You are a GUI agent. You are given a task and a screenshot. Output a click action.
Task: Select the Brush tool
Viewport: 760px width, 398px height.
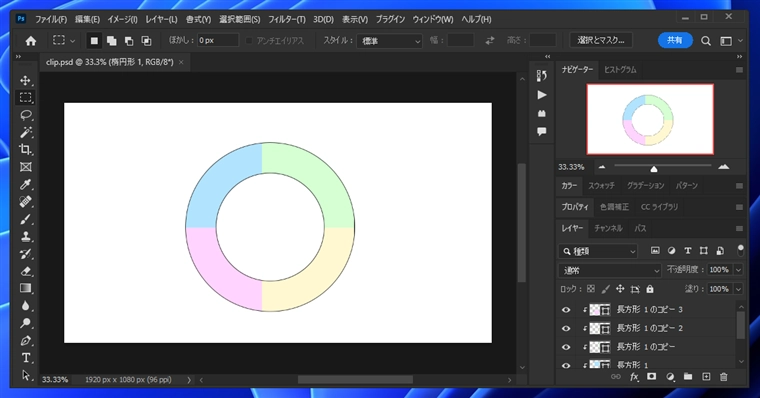25,219
